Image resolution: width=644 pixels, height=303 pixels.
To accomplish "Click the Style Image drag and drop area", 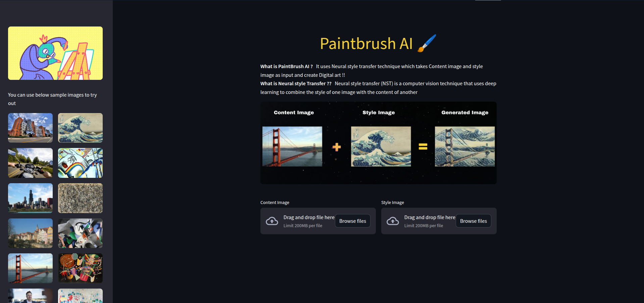I will coord(439,221).
